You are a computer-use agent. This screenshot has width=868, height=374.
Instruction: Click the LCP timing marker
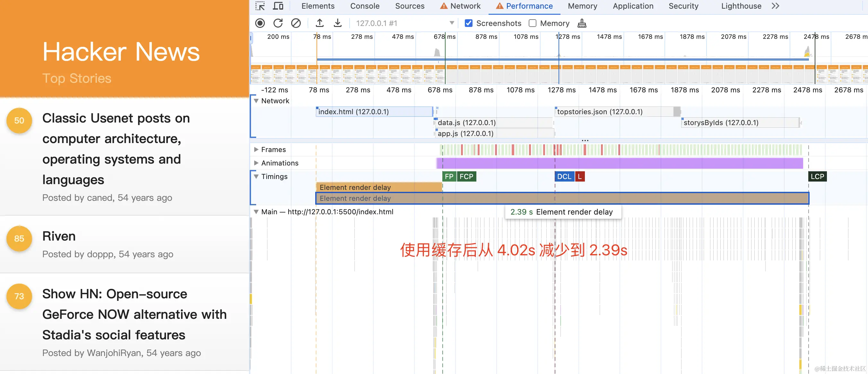(x=817, y=176)
